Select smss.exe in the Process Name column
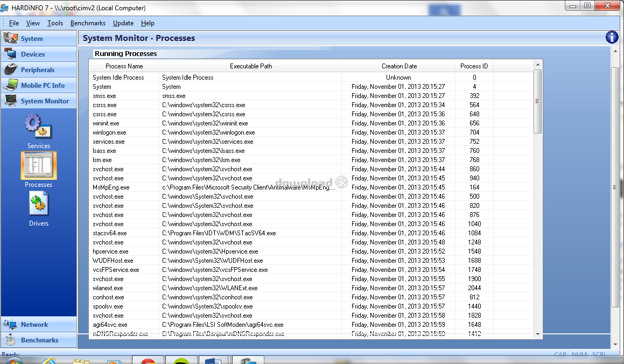Screen dimensions: 624x364 104,96
